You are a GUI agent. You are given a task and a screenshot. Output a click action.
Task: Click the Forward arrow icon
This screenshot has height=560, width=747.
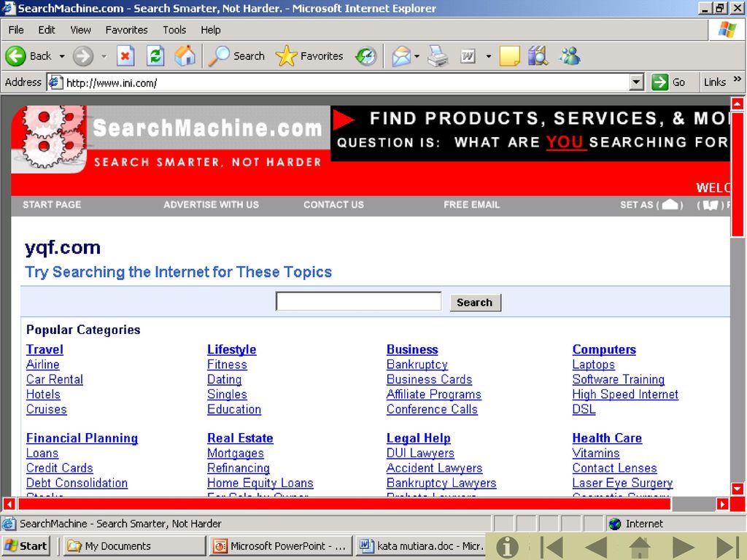(x=83, y=56)
